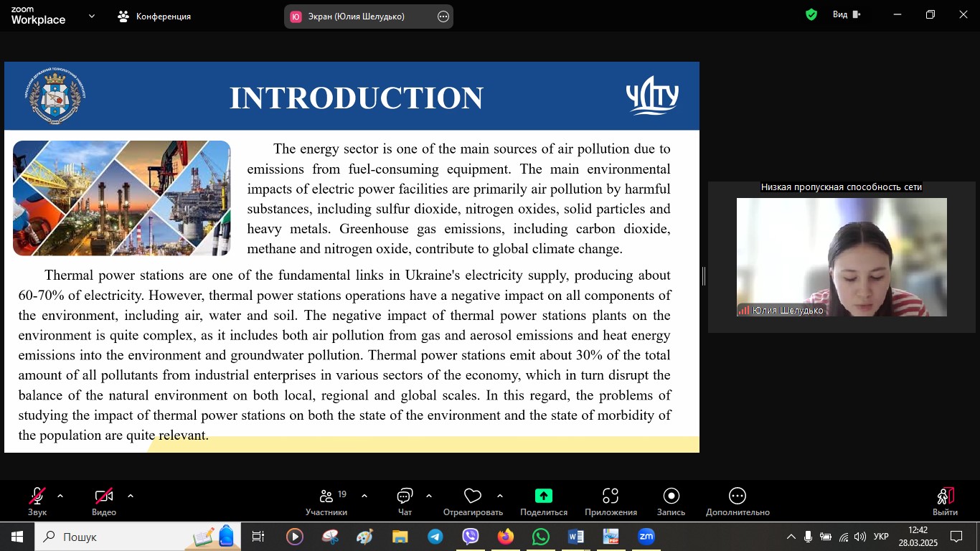The image size is (980, 551).
Task: Open the Чат chat panel
Action: 405,501
